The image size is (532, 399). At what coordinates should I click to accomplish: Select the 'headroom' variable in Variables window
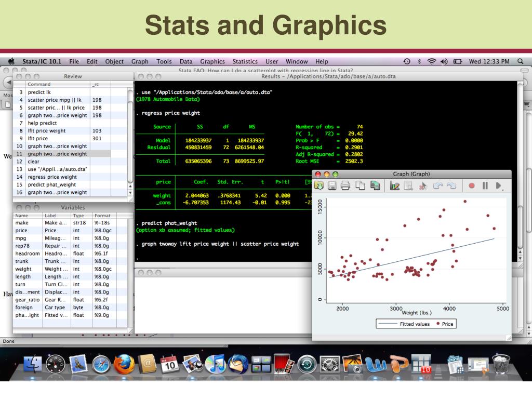pyautogui.click(x=70, y=254)
